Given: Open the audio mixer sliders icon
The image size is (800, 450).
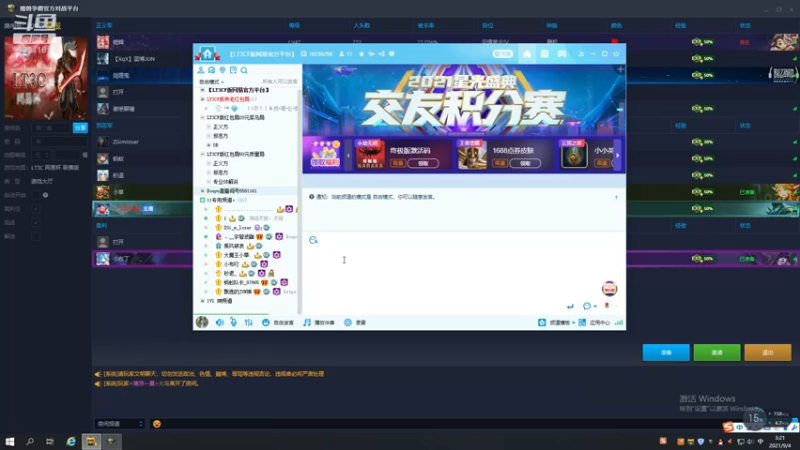Looking at the screenshot, I should click(248, 322).
